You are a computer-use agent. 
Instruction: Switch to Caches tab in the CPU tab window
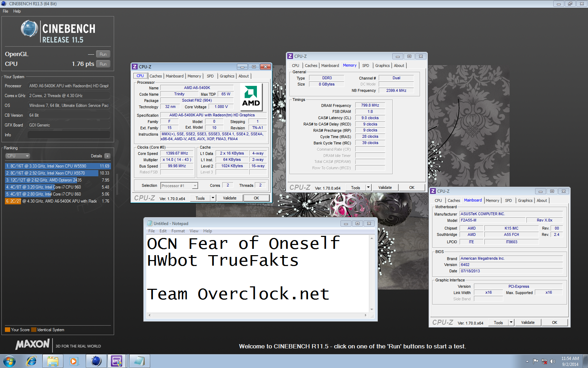click(155, 76)
